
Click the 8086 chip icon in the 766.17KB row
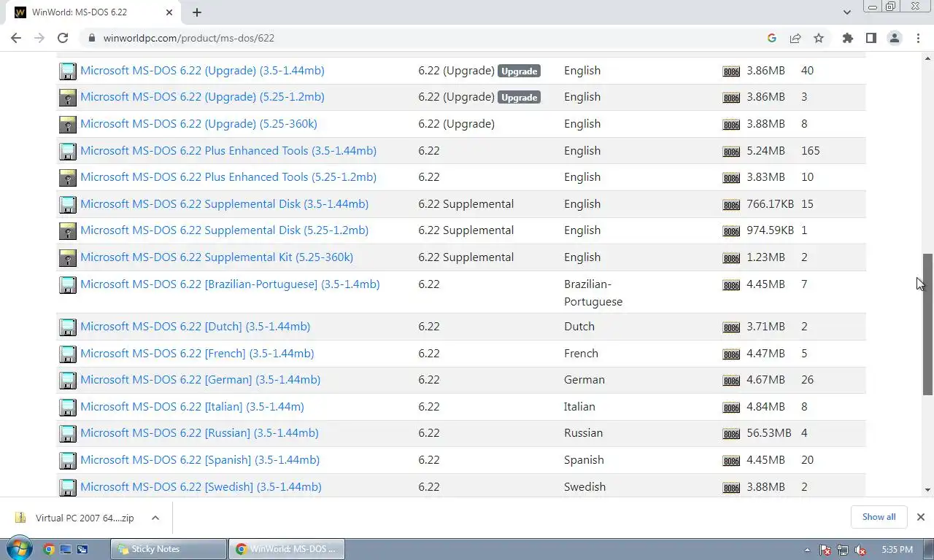pyautogui.click(x=730, y=205)
